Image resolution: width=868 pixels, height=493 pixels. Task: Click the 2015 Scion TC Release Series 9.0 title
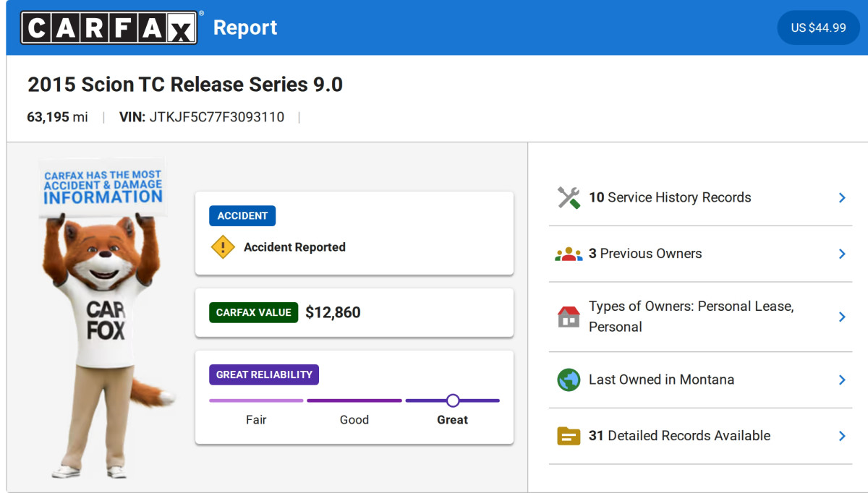click(185, 85)
